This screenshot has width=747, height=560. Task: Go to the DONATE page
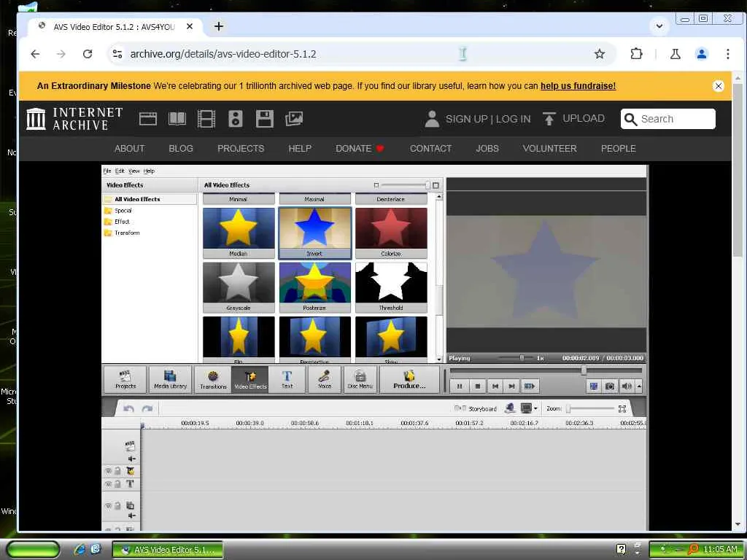pos(360,149)
